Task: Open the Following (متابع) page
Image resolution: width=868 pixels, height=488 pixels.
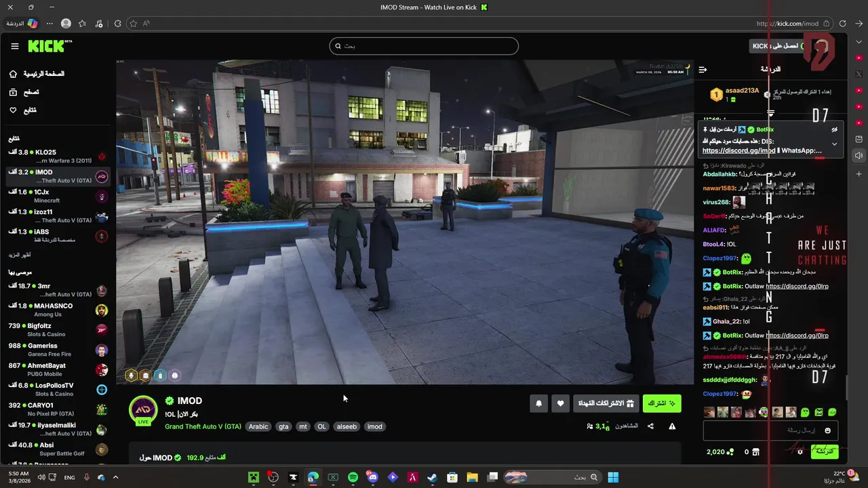Action: [x=22, y=110]
